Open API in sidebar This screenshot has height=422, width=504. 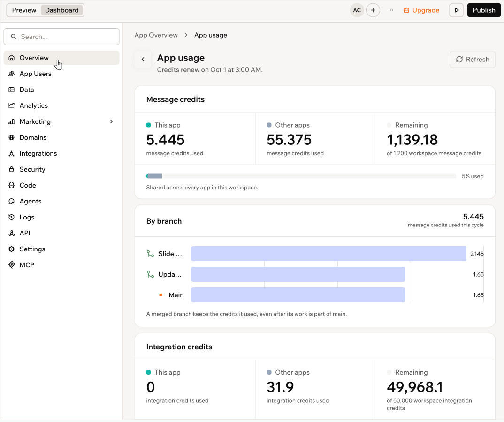61,233
